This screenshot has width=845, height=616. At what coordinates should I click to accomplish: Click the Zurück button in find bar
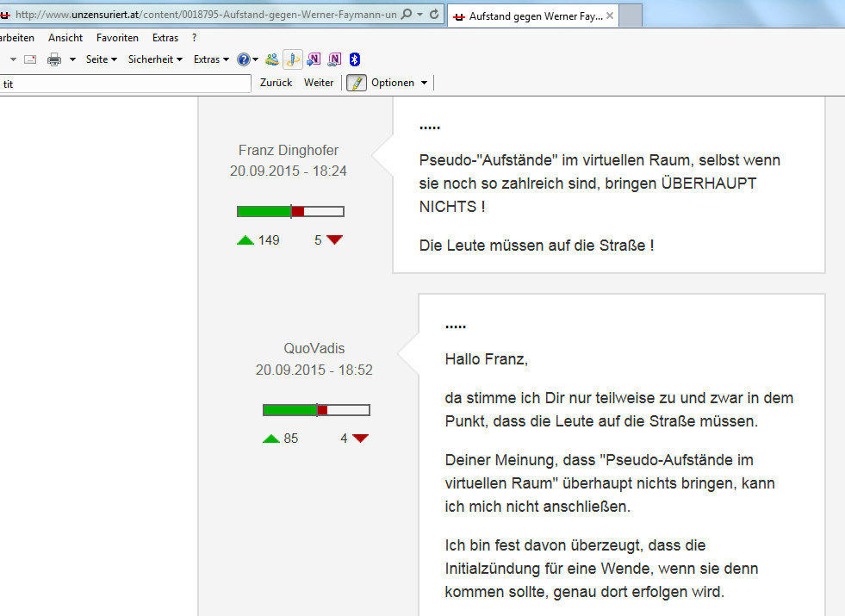(x=276, y=83)
